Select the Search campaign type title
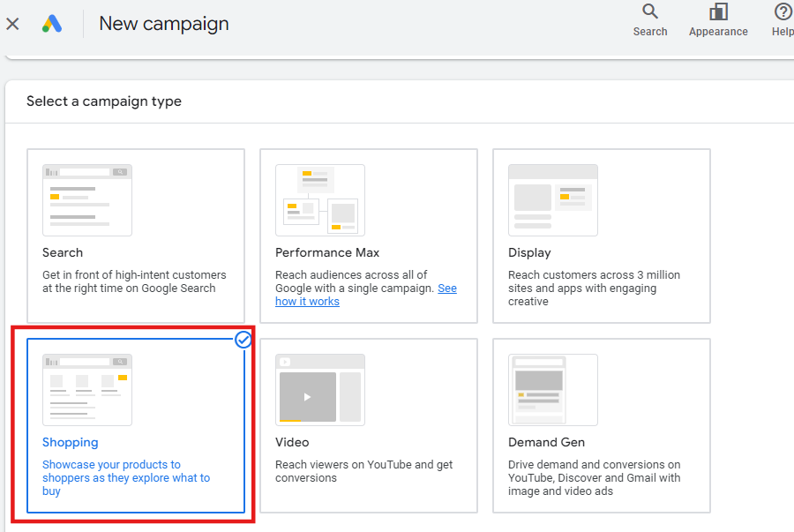 pos(63,252)
